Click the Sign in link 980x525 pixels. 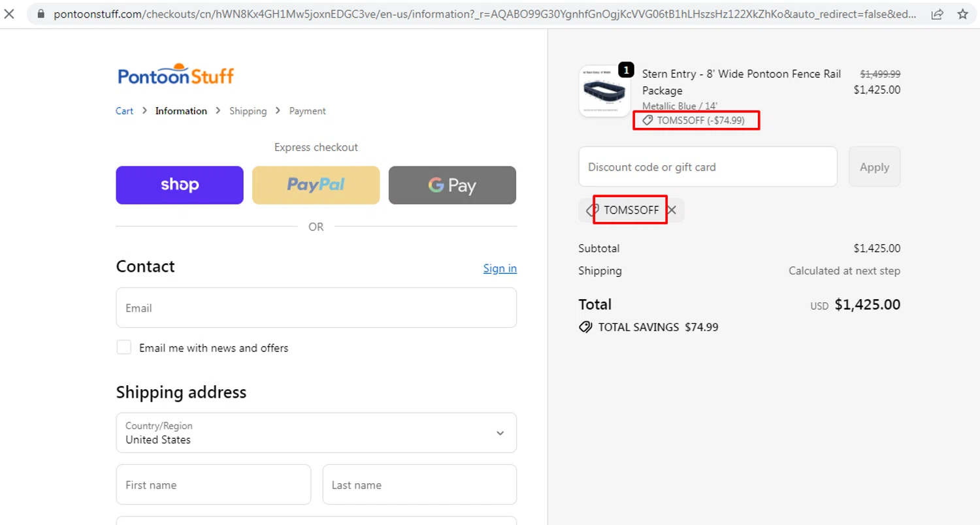coord(500,268)
